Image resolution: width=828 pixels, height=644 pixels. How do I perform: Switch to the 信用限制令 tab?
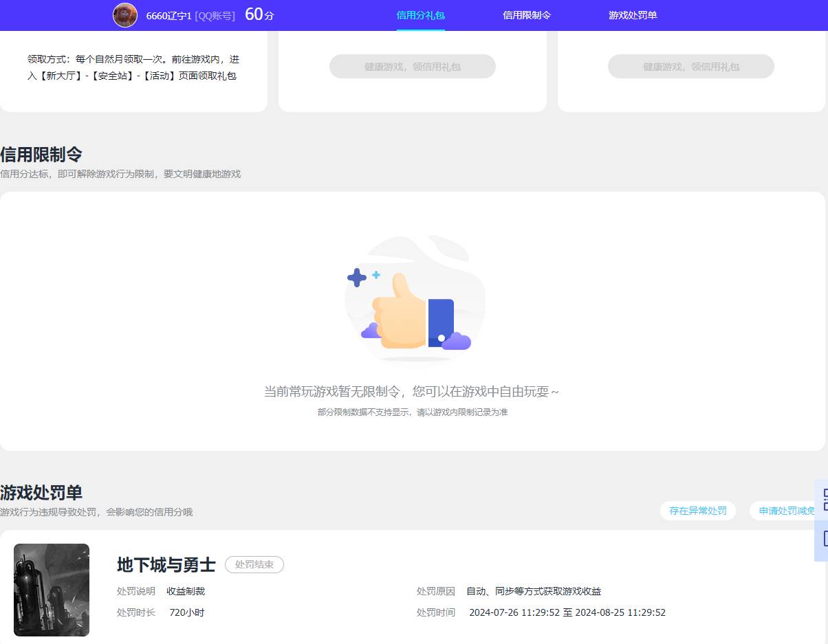point(527,15)
